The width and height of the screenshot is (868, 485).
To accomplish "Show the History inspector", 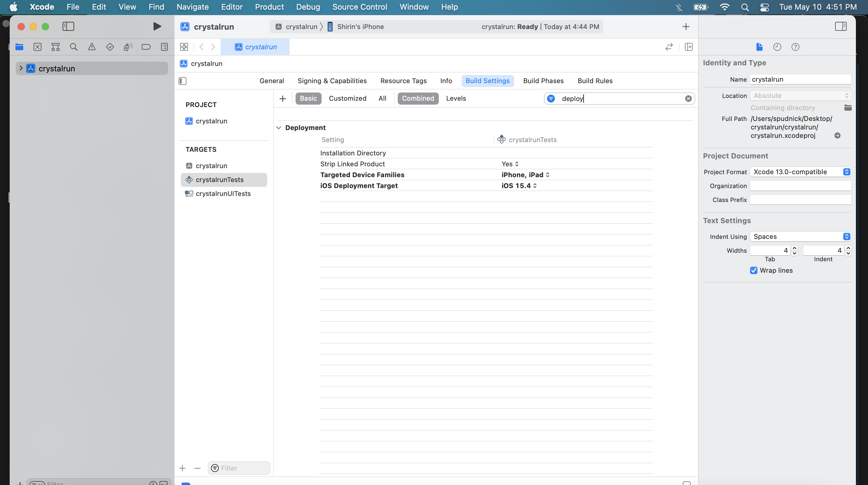I will tap(777, 47).
